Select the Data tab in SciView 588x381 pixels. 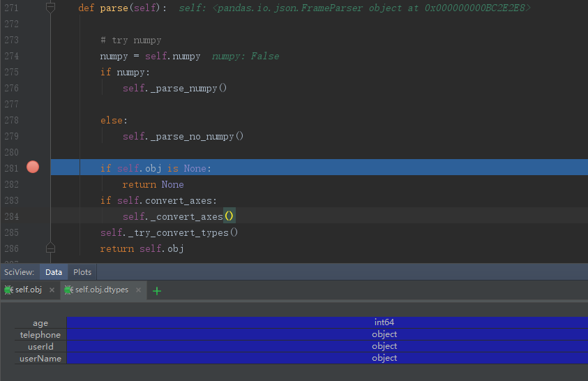click(x=54, y=272)
